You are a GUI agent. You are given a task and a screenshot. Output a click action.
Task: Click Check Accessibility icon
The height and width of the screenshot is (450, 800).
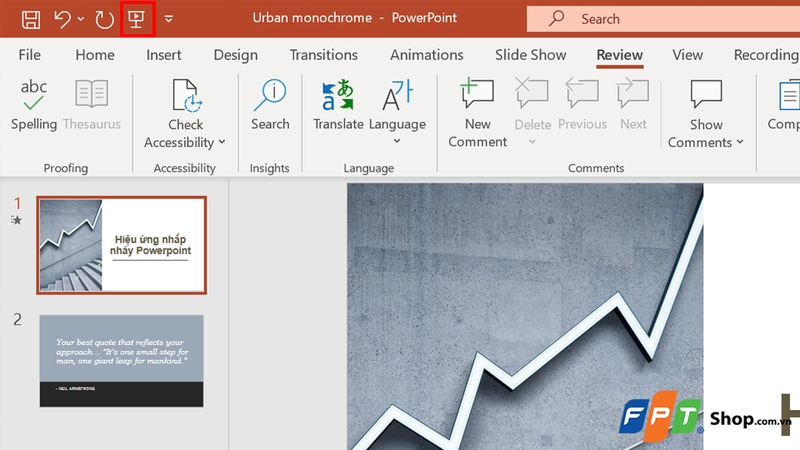186,95
